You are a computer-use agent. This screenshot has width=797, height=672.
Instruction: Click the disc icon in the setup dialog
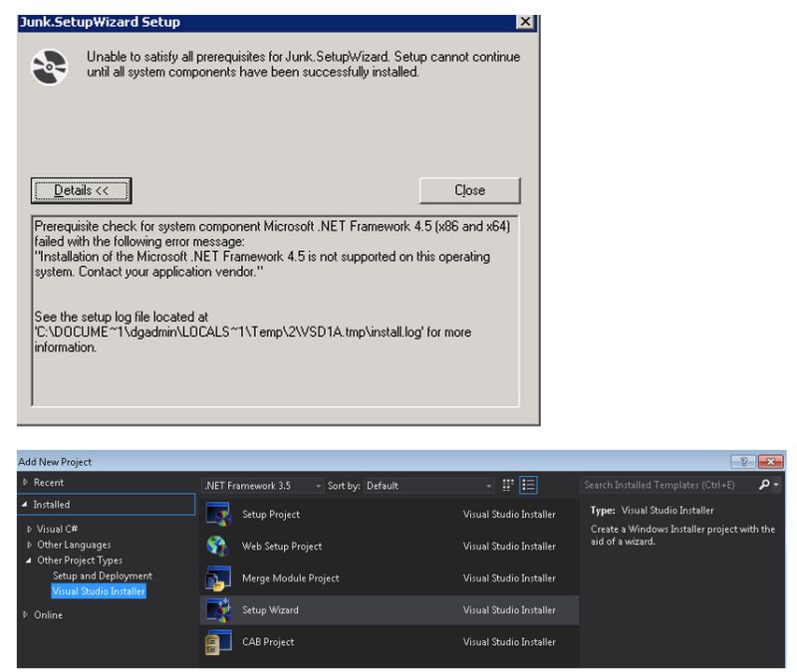pos(49,68)
